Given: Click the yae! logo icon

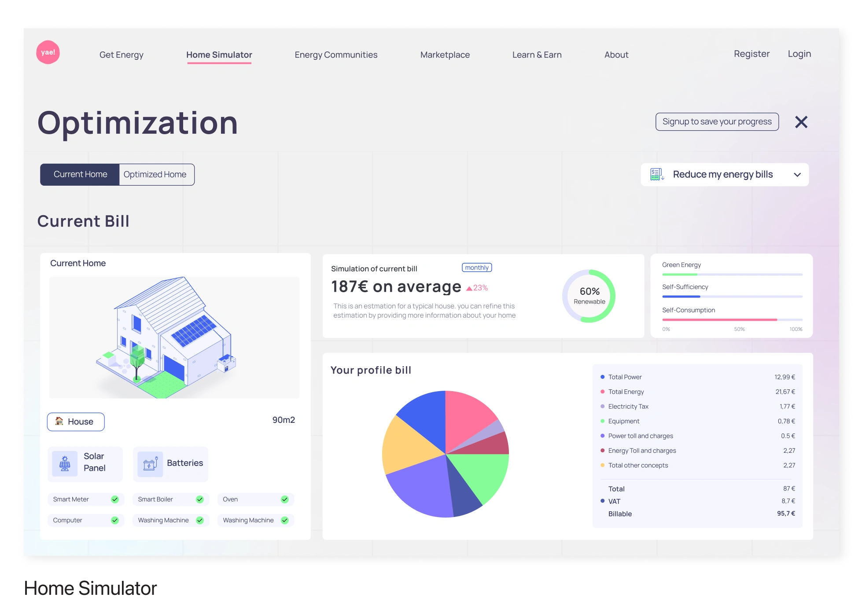Looking at the screenshot, I should 48,52.
